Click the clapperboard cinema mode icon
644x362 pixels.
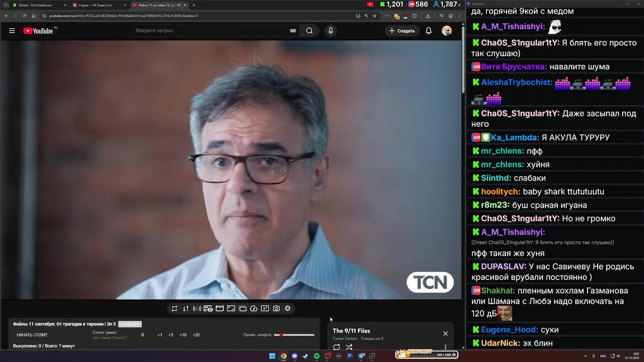(219, 309)
